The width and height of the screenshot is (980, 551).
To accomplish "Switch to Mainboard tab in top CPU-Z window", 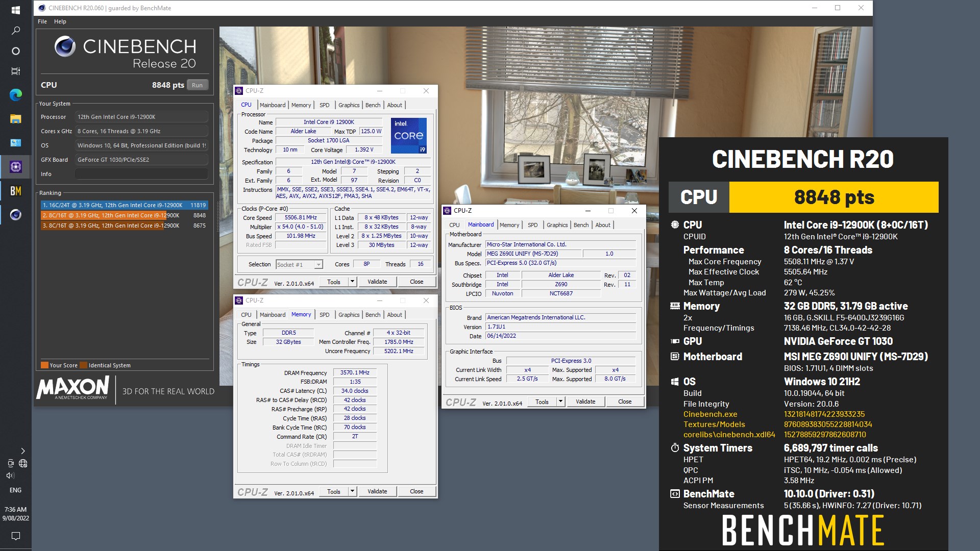I will [x=273, y=105].
